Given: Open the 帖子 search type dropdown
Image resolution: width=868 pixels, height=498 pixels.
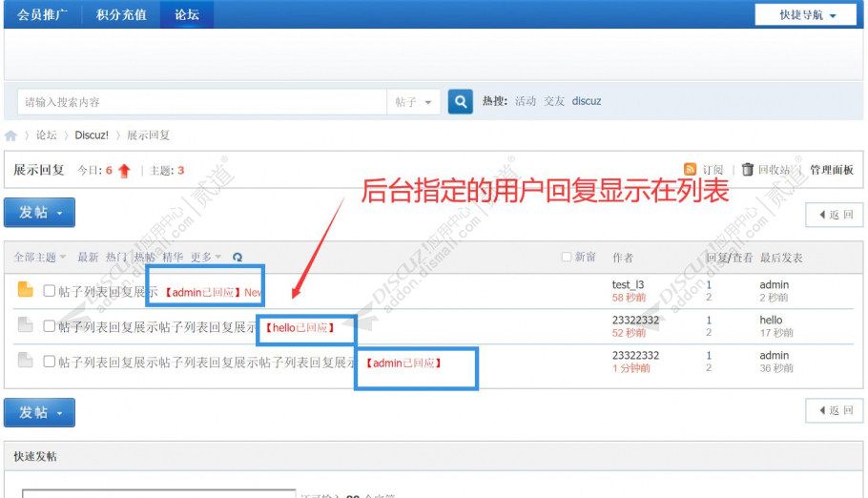Looking at the screenshot, I should coord(413,102).
